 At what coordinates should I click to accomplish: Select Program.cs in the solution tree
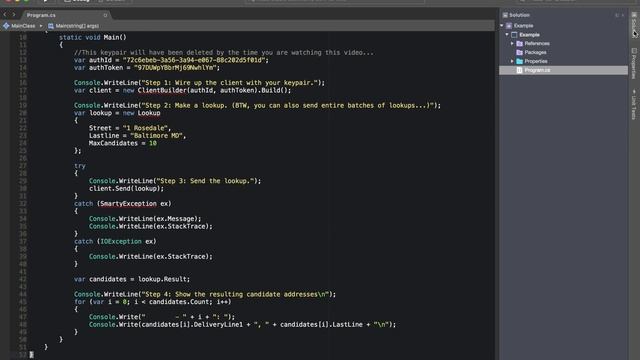click(563, 70)
